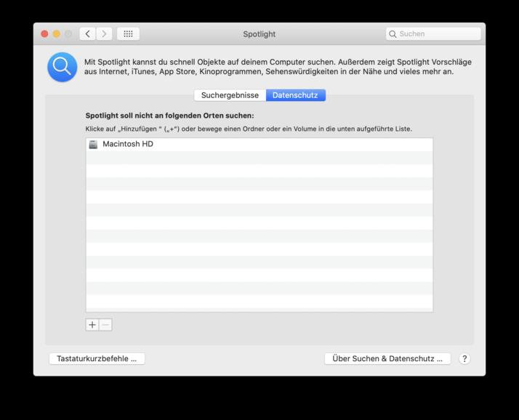The width and height of the screenshot is (519, 420).
Task: Select the Datenschutz tab
Action: (295, 95)
